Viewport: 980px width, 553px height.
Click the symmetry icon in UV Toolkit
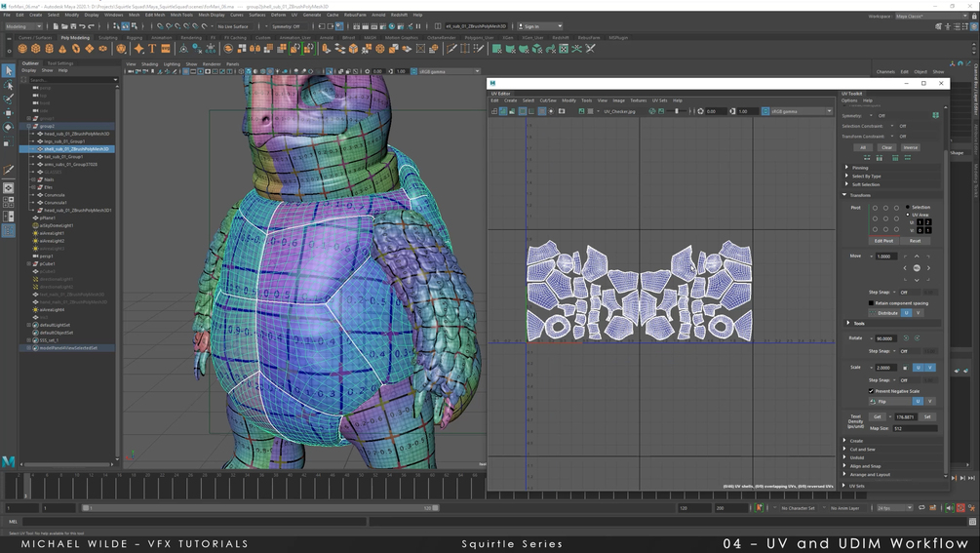935,115
